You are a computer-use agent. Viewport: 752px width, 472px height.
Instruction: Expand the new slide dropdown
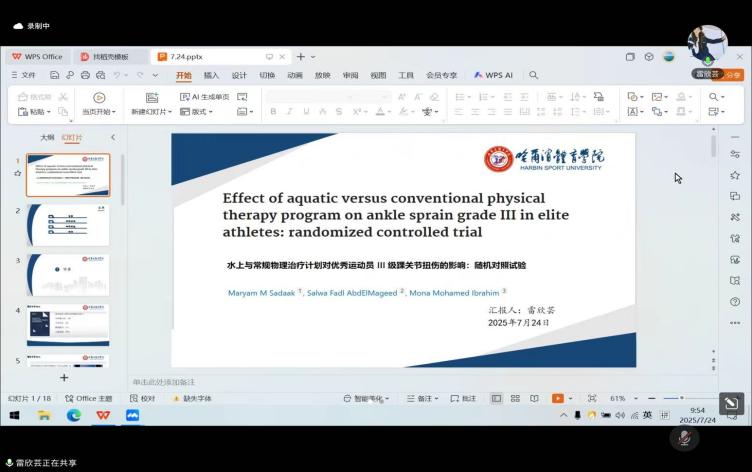coord(169,112)
